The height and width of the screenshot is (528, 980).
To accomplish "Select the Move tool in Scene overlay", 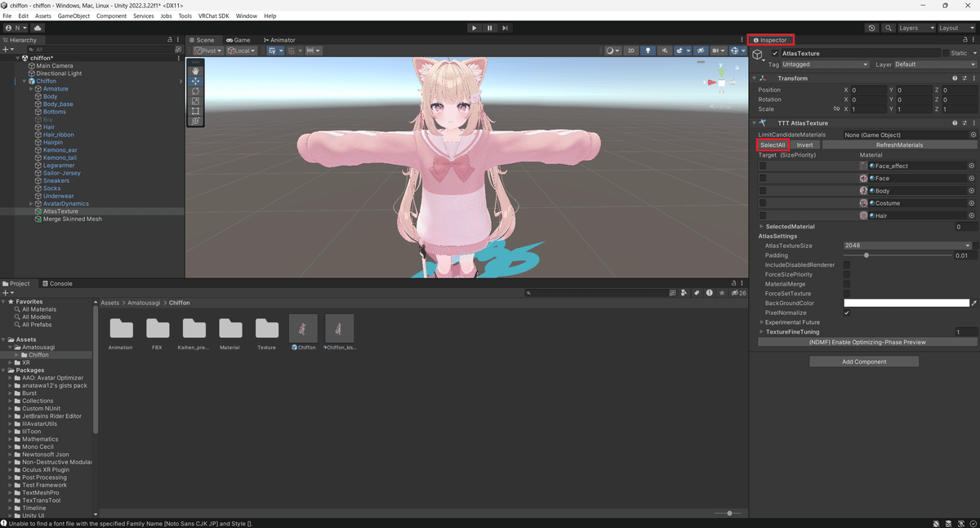I will [x=195, y=81].
